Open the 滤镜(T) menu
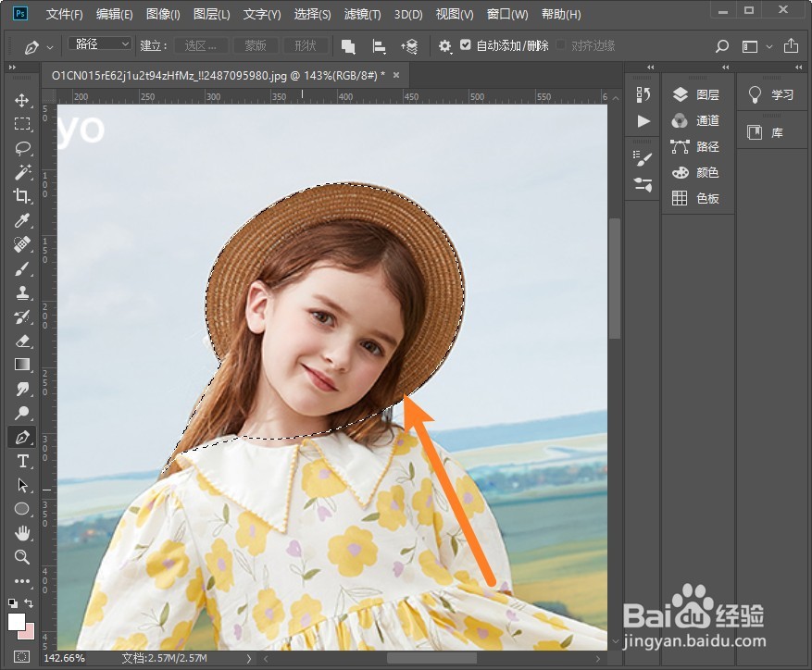Viewport: 812px width, 670px height. (x=362, y=15)
